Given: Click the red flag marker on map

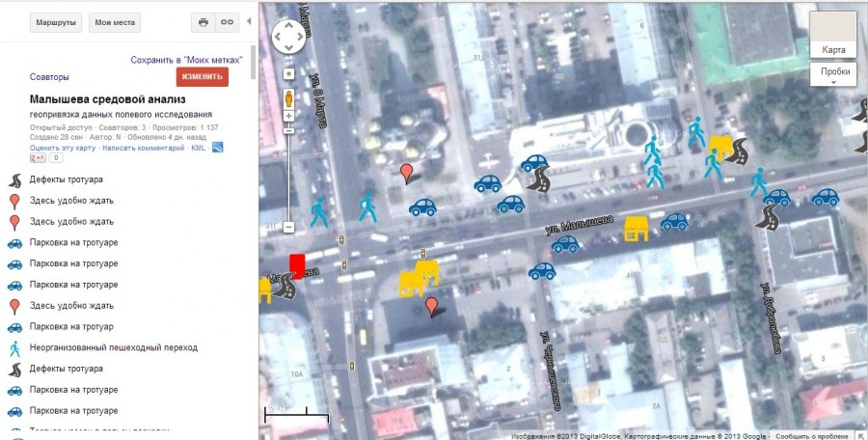Looking at the screenshot, I should click(297, 263).
